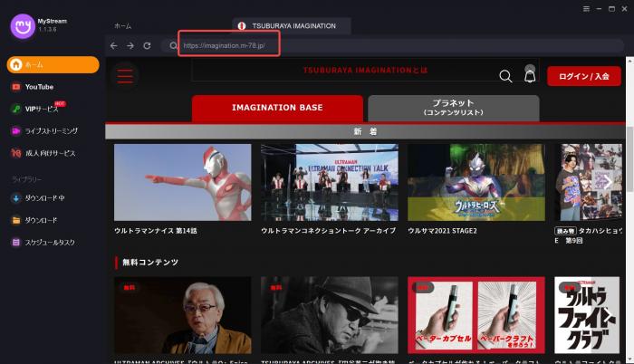The image size is (634, 364).
Task: Click the next arrow on the 新着 carousel
Action: point(607,182)
